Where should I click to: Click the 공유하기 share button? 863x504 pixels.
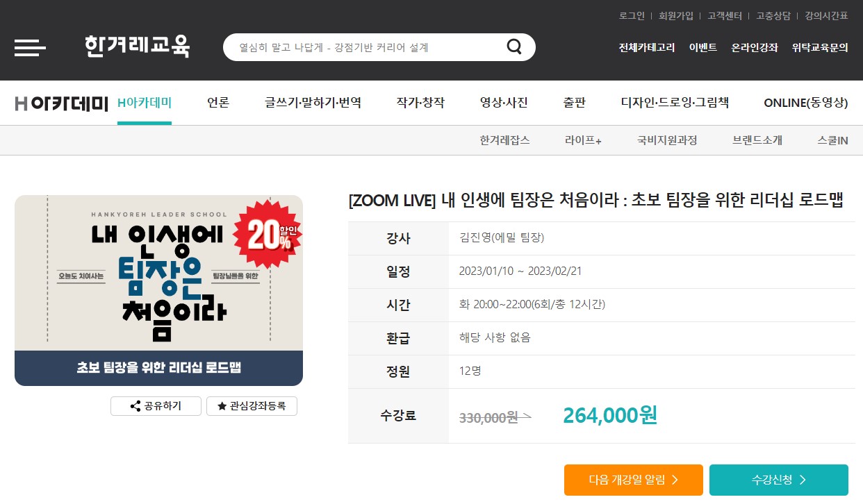pyautogui.click(x=156, y=406)
